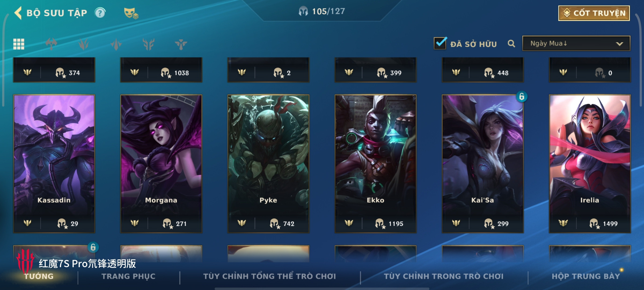Uncheck the Đã Sở Hữu checkbox
This screenshot has width=644, height=290.
pyautogui.click(x=440, y=43)
